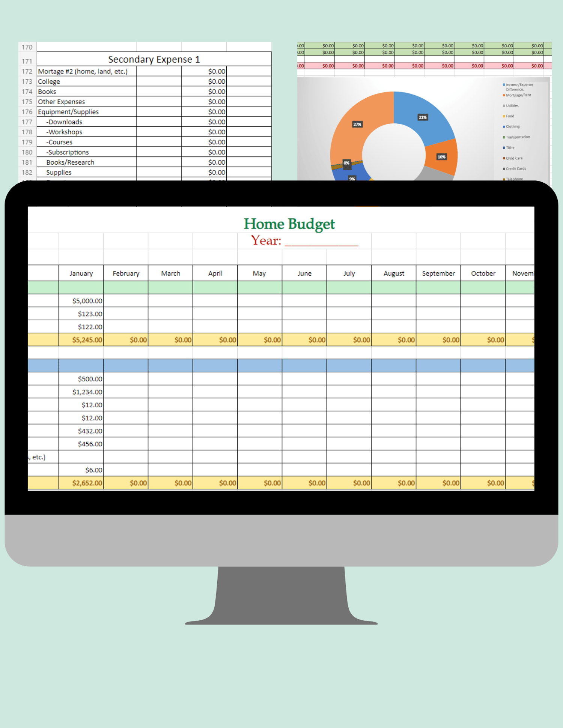Screen dimensions: 563x728
Task: Select 'Food' legend entry
Action: (509, 116)
